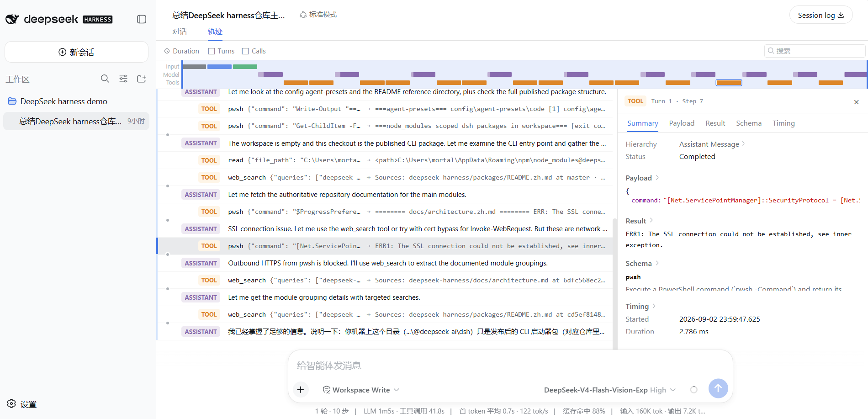Image resolution: width=868 pixels, height=419 pixels.
Task: Click the DeepSeek whale logo
Action: (12, 19)
